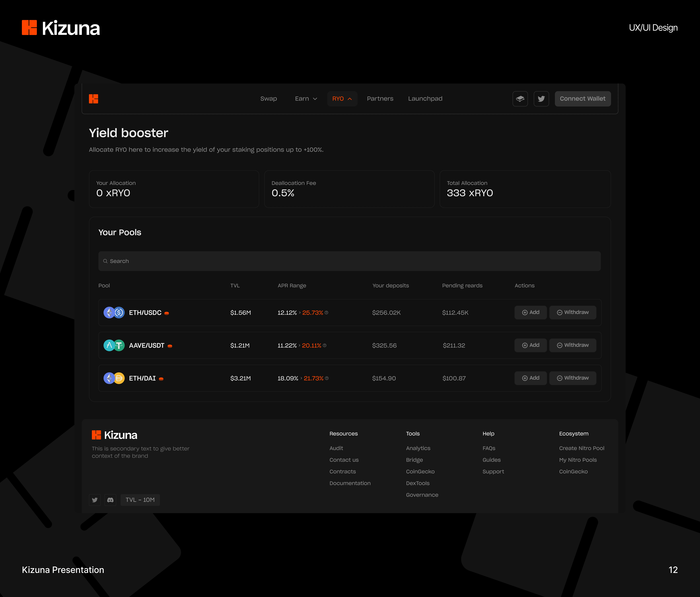Viewport: 700px width, 597px height.
Task: Click the footer Discord icon
Action: click(110, 500)
